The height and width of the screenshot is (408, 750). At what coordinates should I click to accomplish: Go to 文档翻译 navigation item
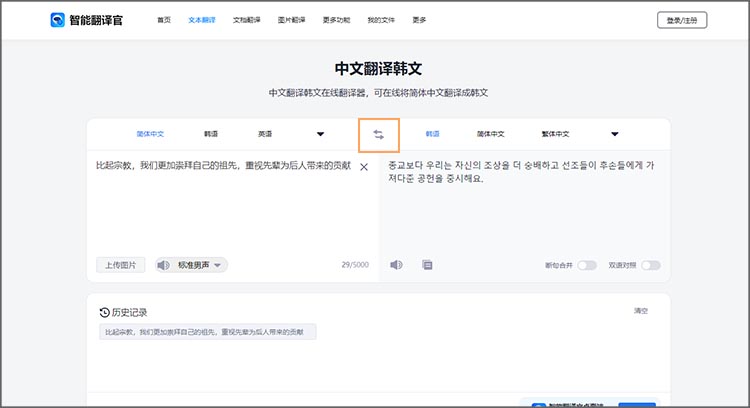tap(247, 20)
